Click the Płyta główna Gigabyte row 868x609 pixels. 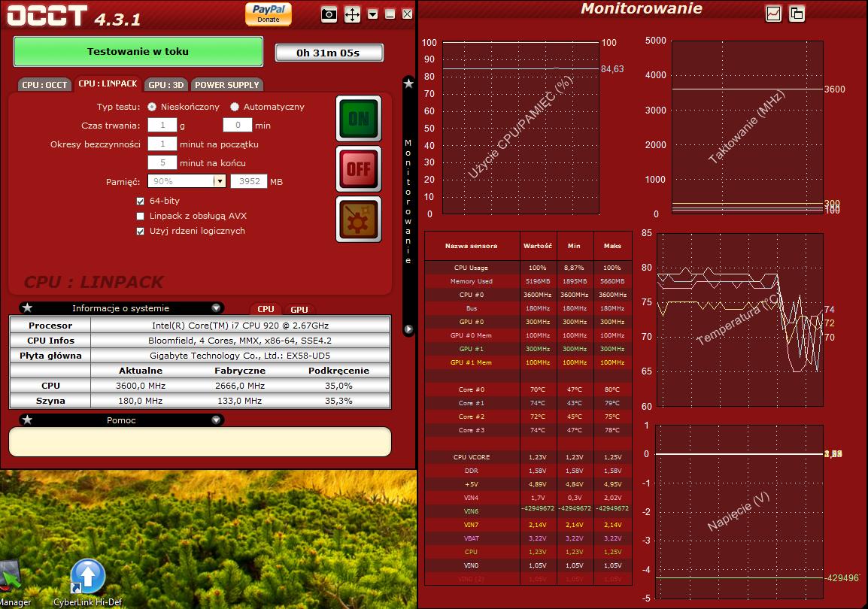tap(200, 356)
